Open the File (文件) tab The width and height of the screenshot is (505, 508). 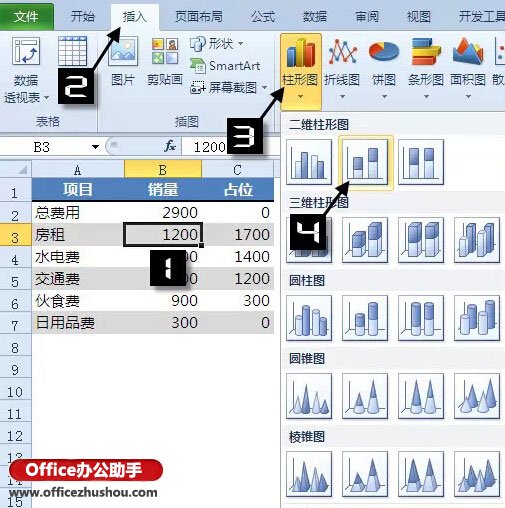tap(27, 16)
